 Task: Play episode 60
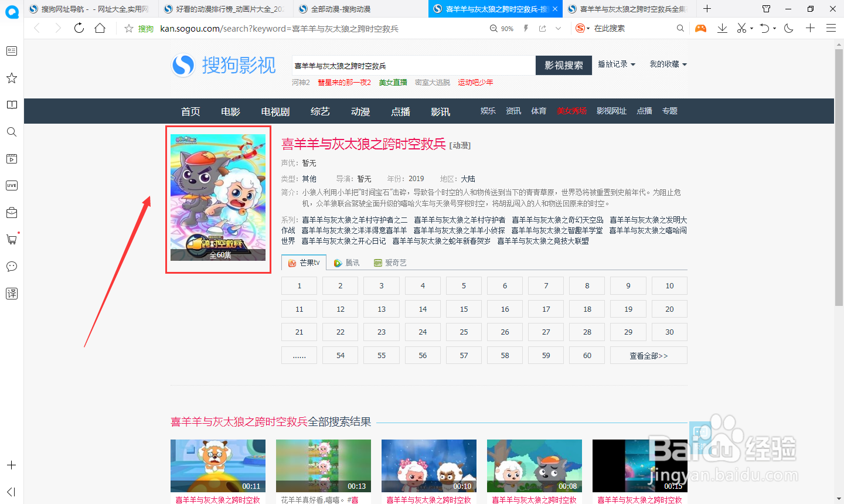pos(587,355)
